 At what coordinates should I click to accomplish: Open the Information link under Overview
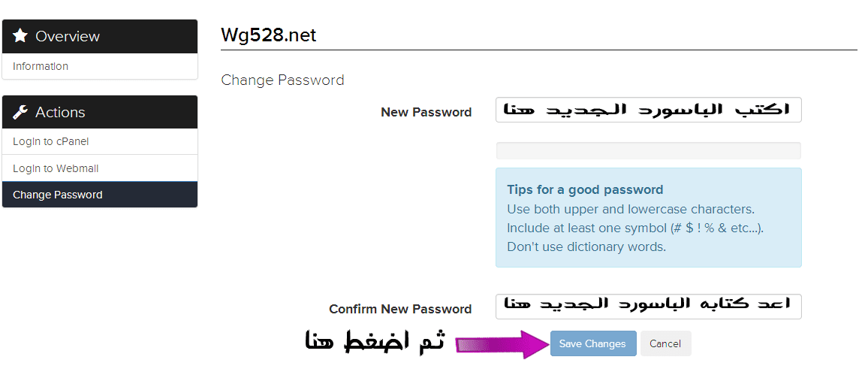point(41,66)
